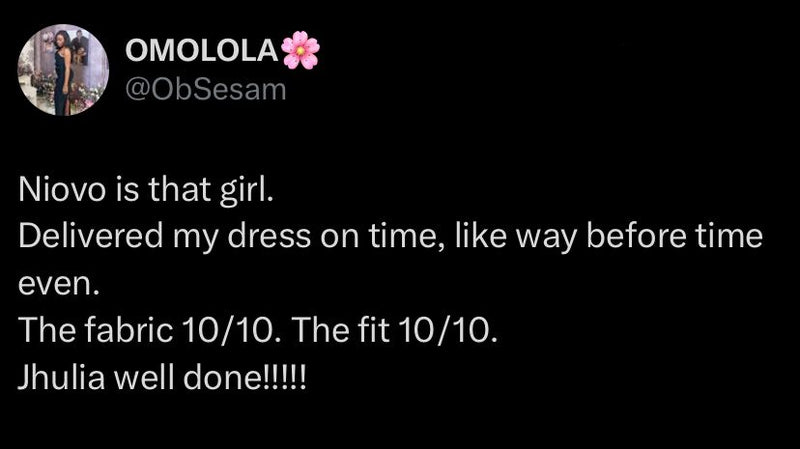Screen dimensions: 800x449
Task: Click the line "Niovo is that girl."
Action: pyautogui.click(x=145, y=190)
